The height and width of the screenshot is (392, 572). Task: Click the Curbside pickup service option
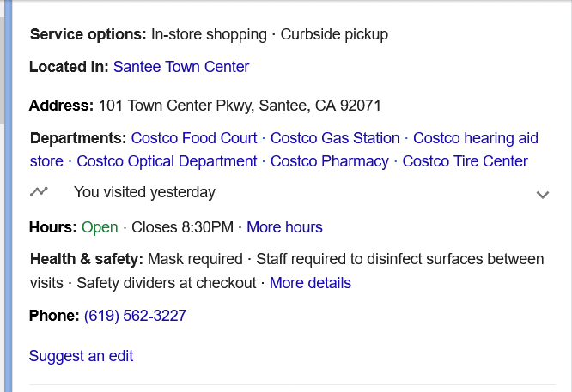tap(333, 35)
